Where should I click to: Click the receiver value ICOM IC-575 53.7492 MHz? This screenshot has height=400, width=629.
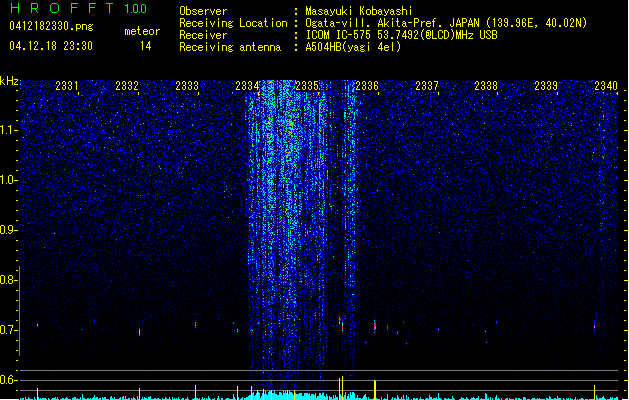point(401,35)
